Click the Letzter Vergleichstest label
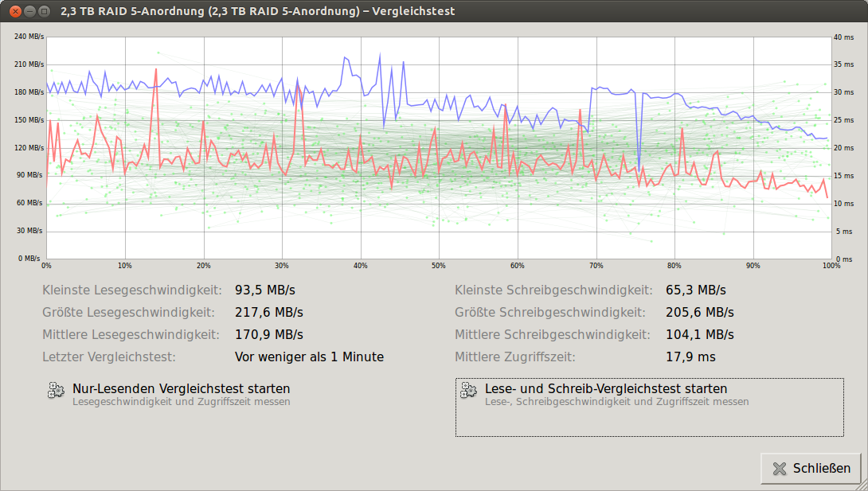Screen dimensions: 868x491 (109, 357)
